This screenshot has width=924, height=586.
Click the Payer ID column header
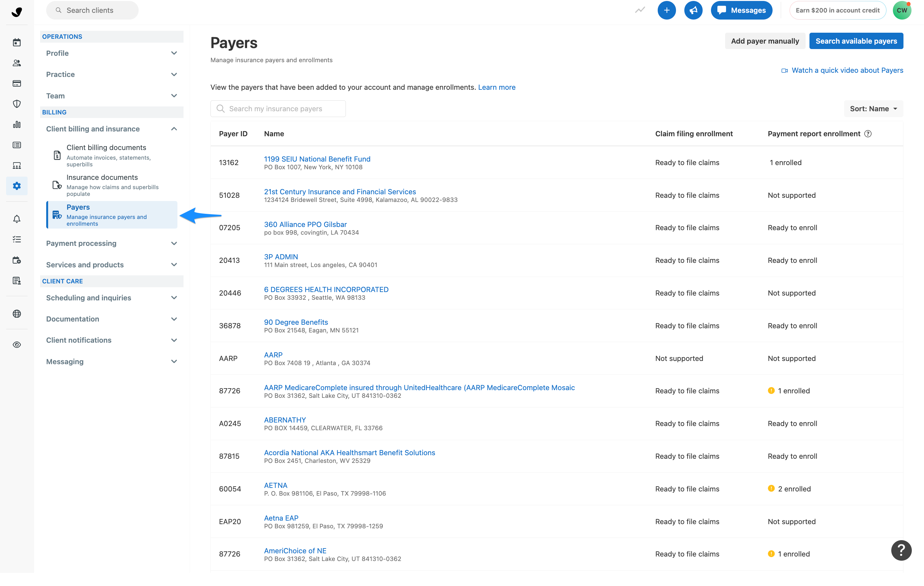(x=233, y=134)
